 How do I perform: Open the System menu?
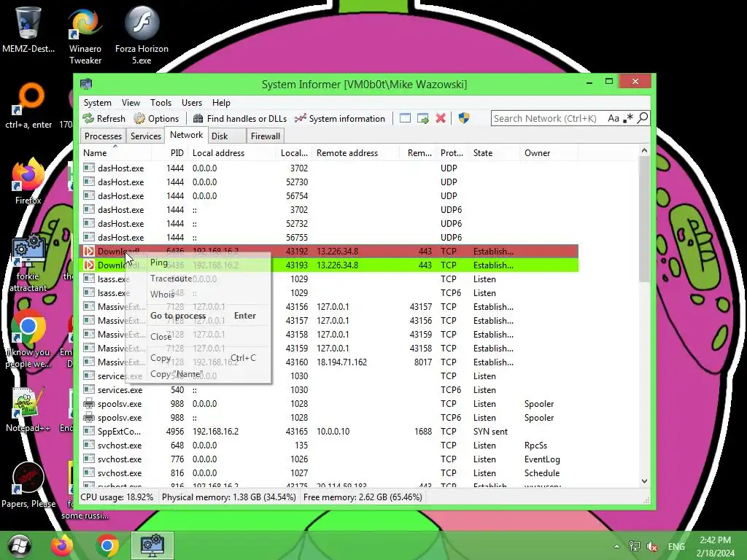tap(97, 103)
